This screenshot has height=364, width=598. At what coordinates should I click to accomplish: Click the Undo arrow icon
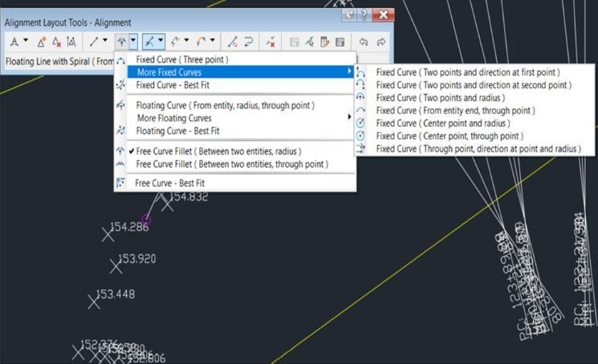[x=364, y=42]
